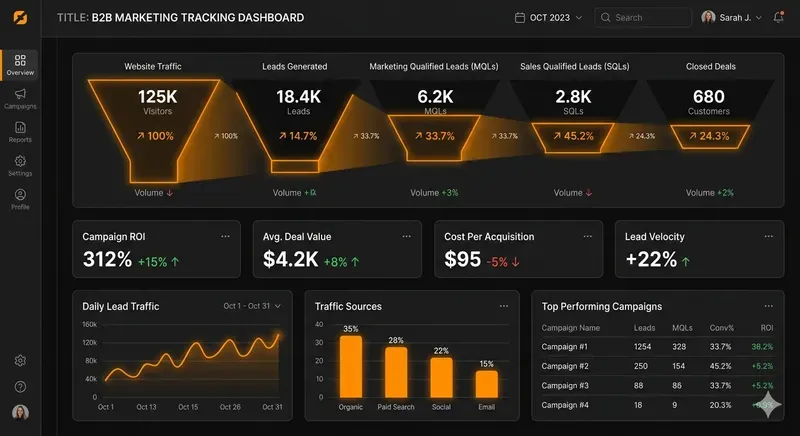Click the bottom sidebar user avatar

pyautogui.click(x=20, y=412)
